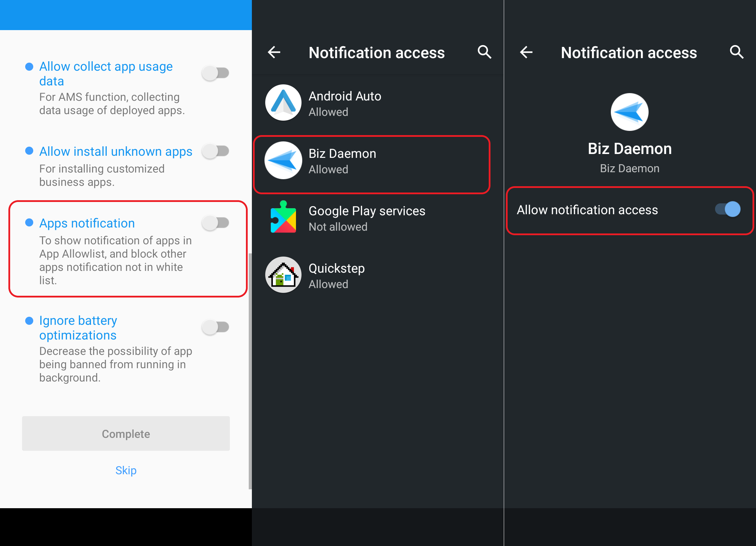Enable Ignore battery optimizations switch

[216, 327]
